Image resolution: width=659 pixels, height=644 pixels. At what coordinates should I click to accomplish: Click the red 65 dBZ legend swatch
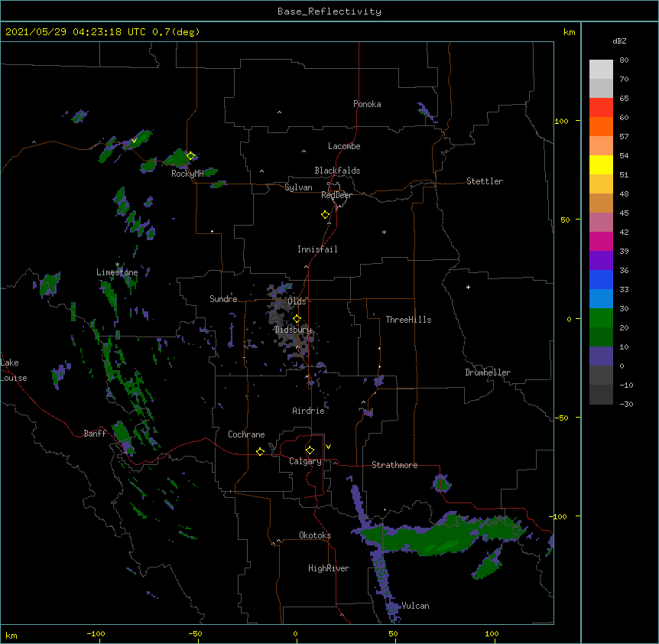pyautogui.click(x=601, y=107)
